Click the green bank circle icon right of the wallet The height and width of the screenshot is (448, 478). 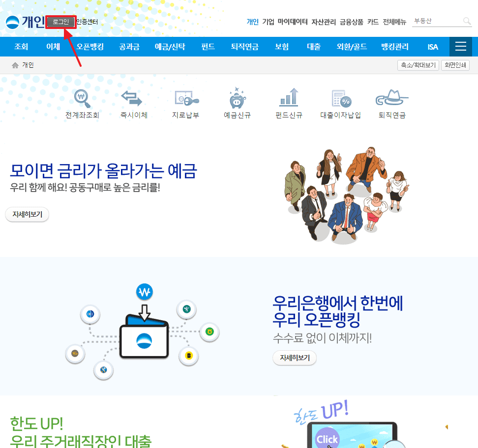pos(209,332)
